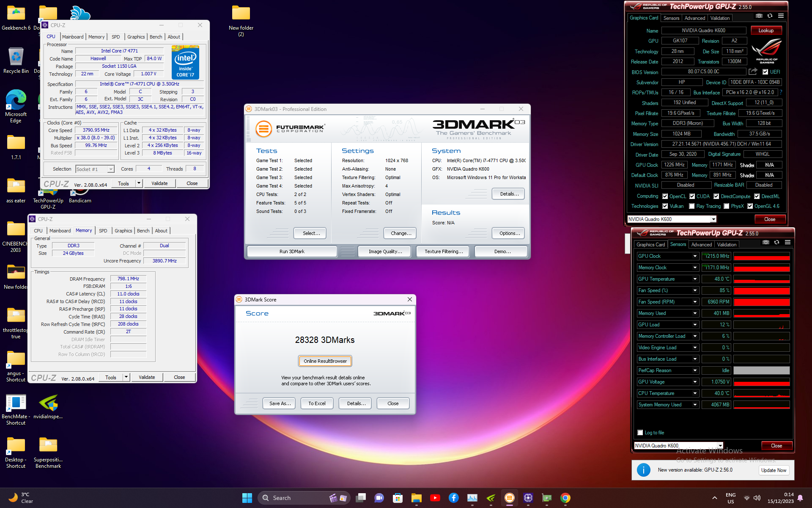
Task: Toggle the Vulkan checkbox
Action: pyautogui.click(x=665, y=206)
